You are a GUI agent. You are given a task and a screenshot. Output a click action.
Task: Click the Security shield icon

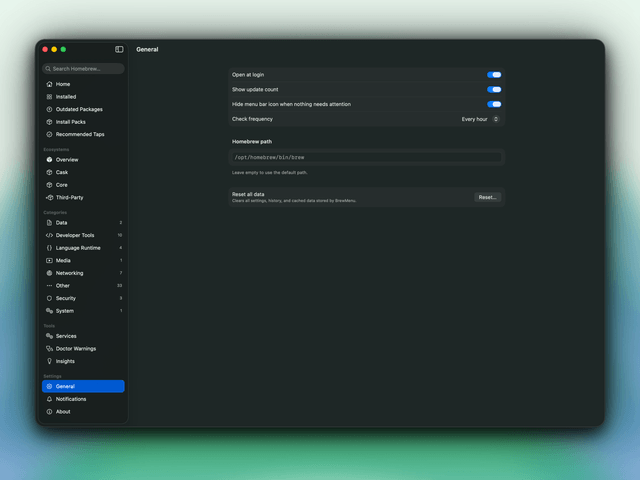pos(49,298)
